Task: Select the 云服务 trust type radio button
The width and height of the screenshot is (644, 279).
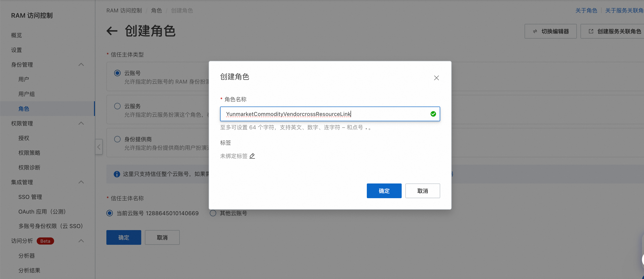Action: tap(117, 106)
